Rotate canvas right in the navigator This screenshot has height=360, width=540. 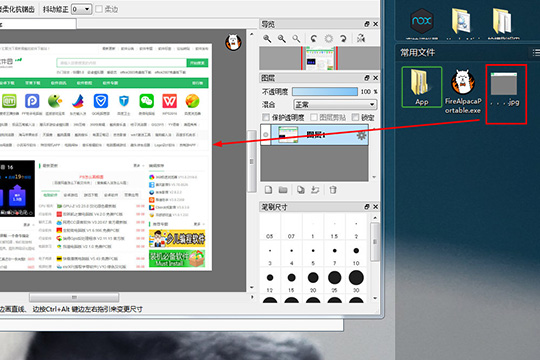tap(343, 39)
